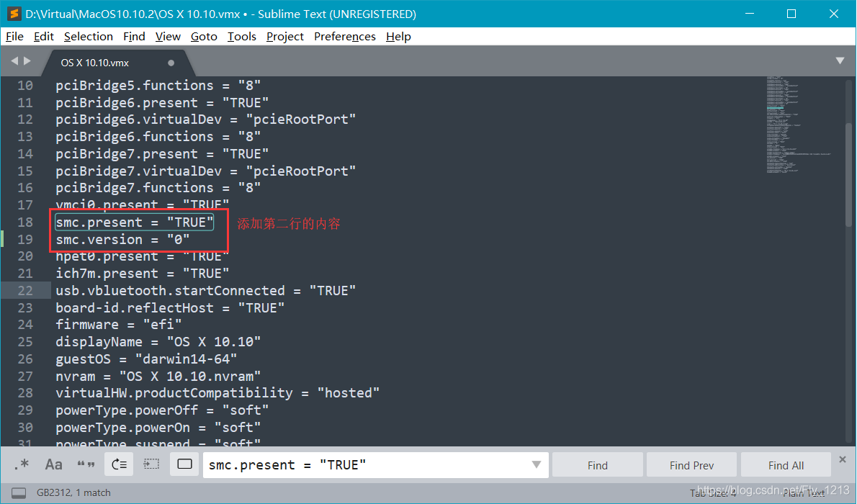This screenshot has width=857, height=504.
Task: Click the displayName = "OS X 10.10" line
Action: tap(158, 342)
